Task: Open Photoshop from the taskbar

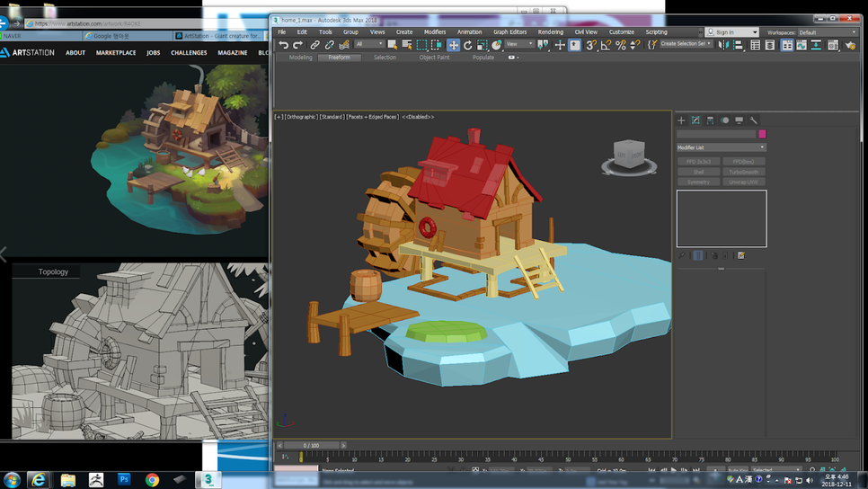Action: click(x=124, y=479)
